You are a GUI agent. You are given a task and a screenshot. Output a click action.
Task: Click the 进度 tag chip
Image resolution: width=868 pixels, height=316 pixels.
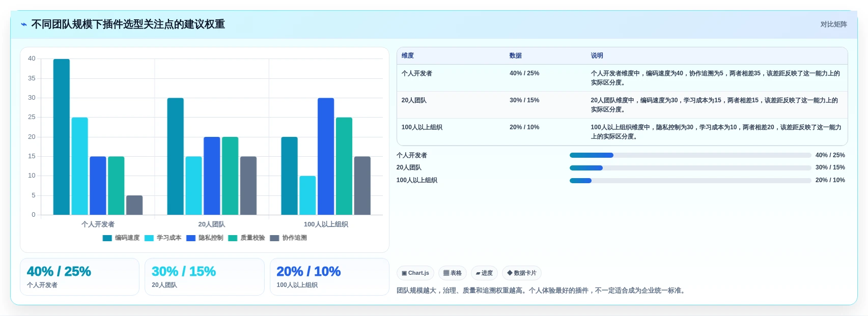click(484, 273)
